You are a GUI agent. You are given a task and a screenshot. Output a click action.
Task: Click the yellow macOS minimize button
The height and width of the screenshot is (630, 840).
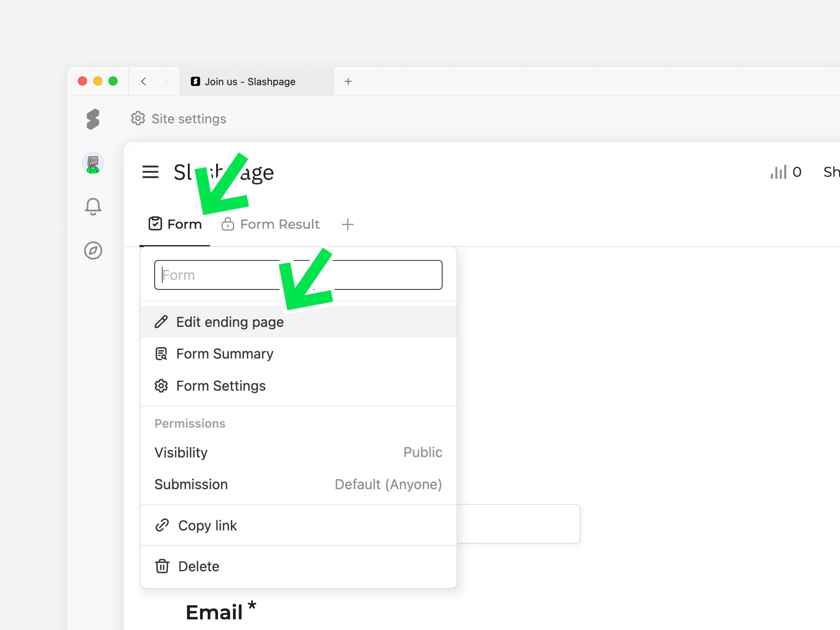[x=98, y=81]
